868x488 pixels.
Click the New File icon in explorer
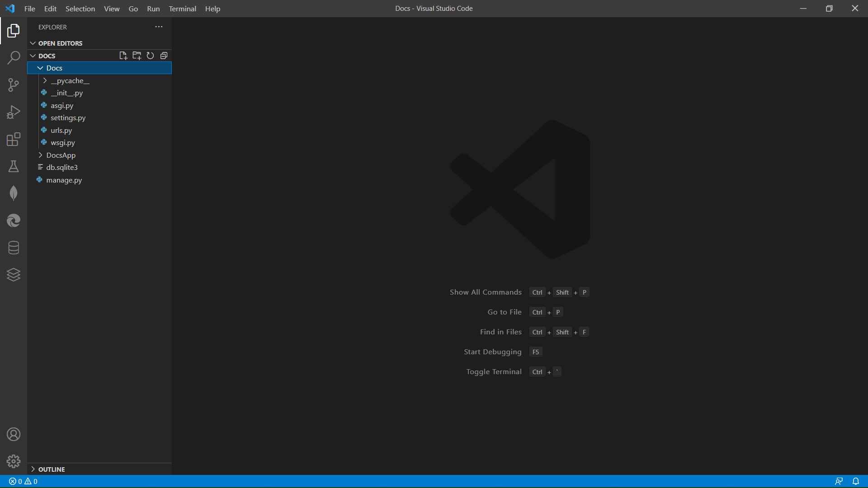point(123,56)
